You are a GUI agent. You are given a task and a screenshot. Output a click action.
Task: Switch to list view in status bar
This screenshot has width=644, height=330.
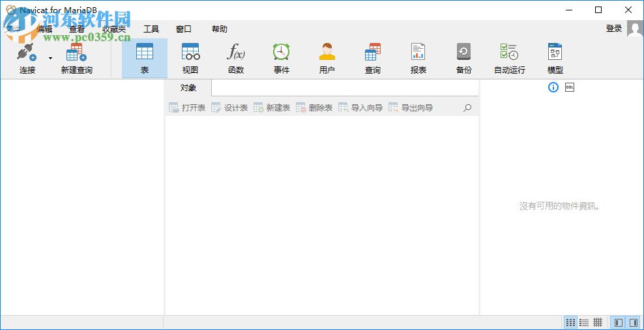[x=584, y=322]
